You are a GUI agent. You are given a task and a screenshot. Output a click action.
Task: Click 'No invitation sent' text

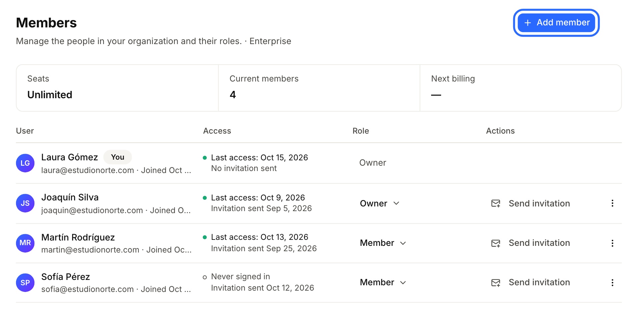244,168
